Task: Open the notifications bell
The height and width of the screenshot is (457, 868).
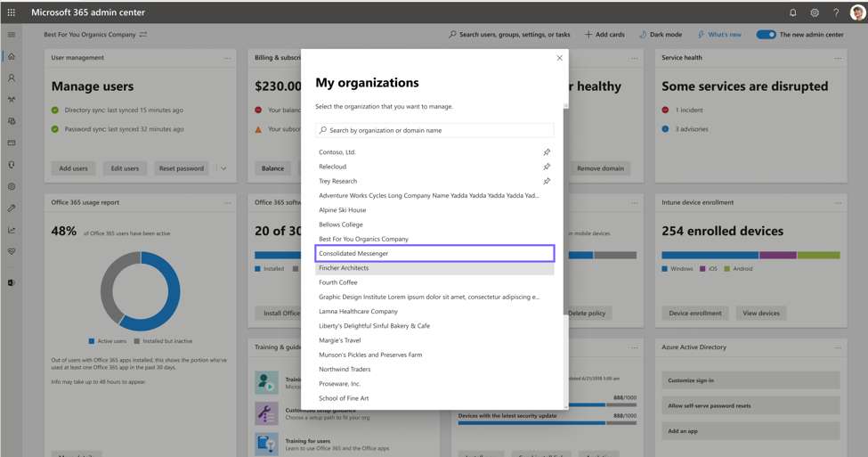Action: [x=792, y=12]
